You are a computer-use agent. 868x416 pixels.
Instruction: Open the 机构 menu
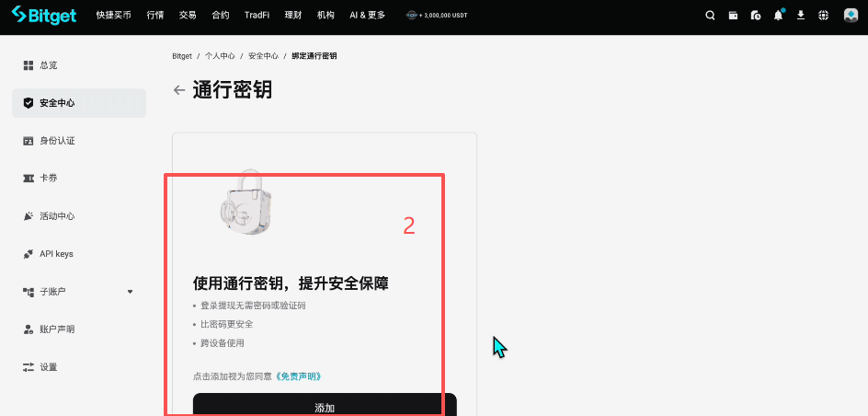325,16
